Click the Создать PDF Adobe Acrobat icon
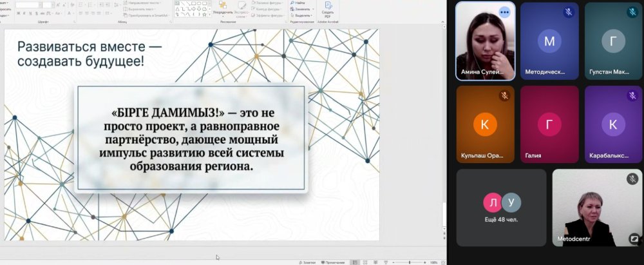 point(328,9)
